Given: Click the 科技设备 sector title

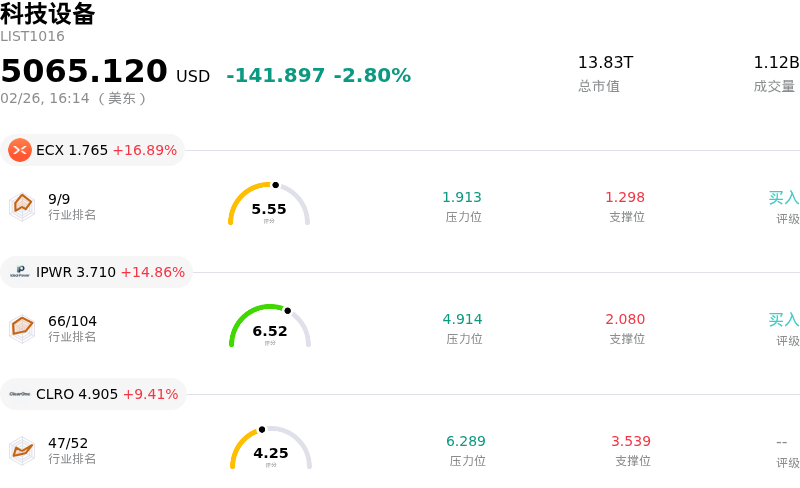Looking at the screenshot, I should [48, 14].
